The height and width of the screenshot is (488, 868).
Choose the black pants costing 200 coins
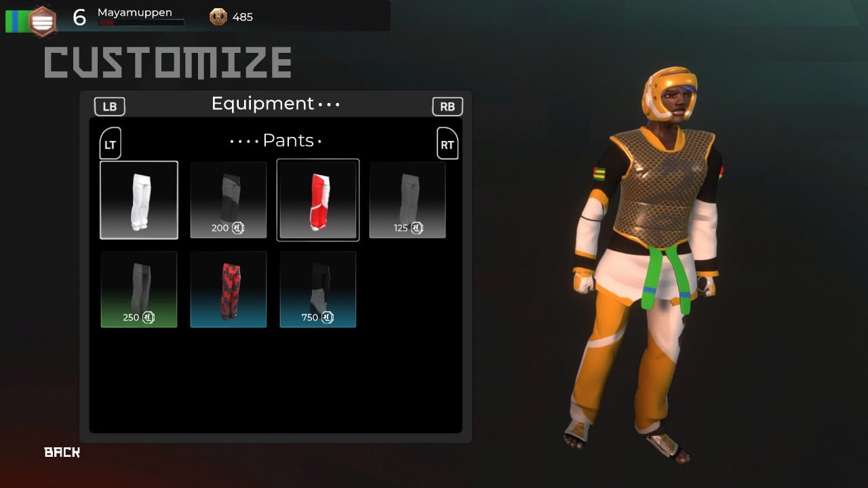coord(229,200)
